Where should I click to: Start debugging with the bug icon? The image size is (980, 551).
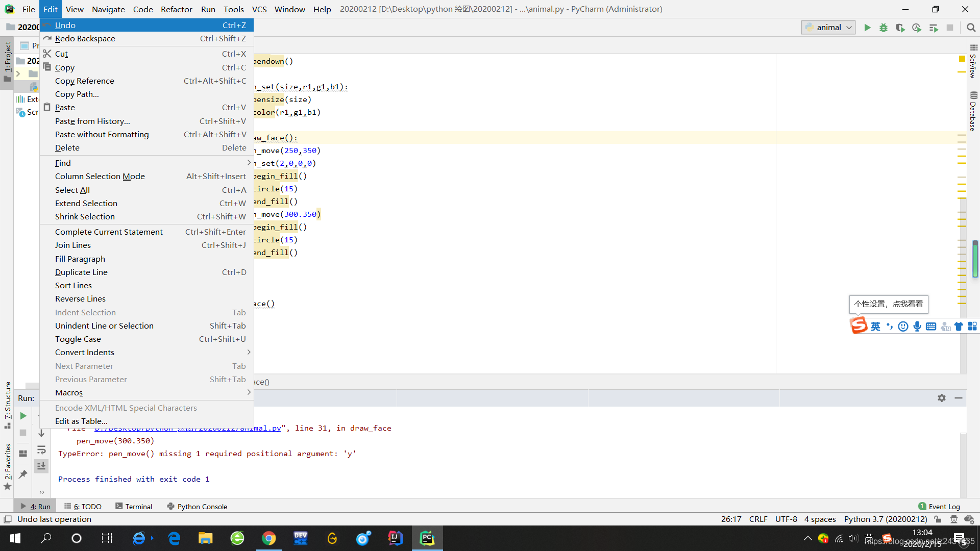pos(884,28)
